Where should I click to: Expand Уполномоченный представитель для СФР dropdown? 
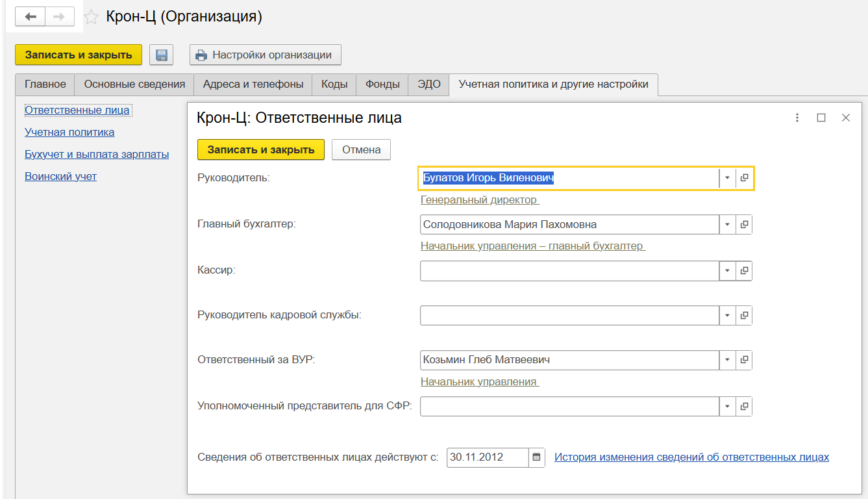(727, 407)
